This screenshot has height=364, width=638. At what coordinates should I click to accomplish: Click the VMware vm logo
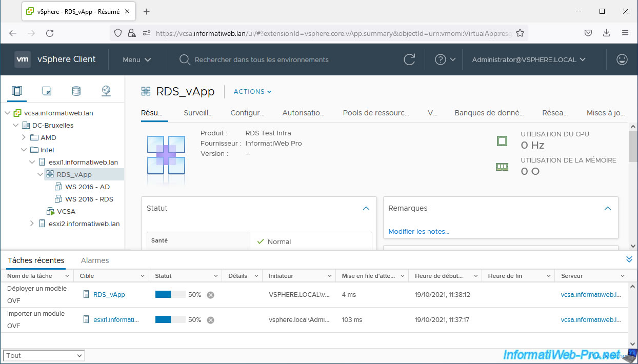(x=23, y=59)
